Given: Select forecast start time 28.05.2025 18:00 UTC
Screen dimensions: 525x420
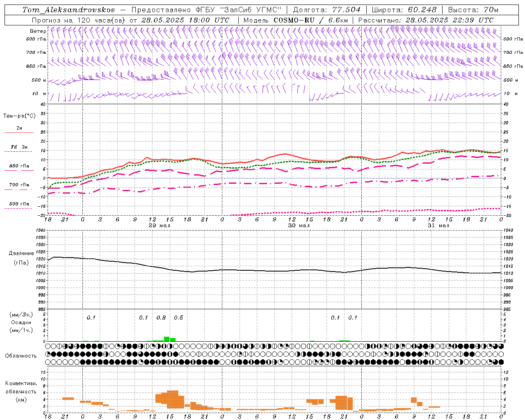Looking at the screenshot, I should coord(185,20).
